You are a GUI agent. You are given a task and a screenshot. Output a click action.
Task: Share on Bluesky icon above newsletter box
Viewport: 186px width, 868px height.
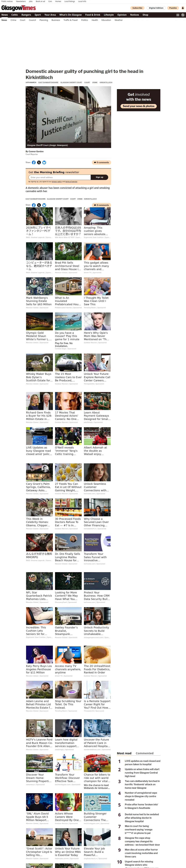point(44,162)
